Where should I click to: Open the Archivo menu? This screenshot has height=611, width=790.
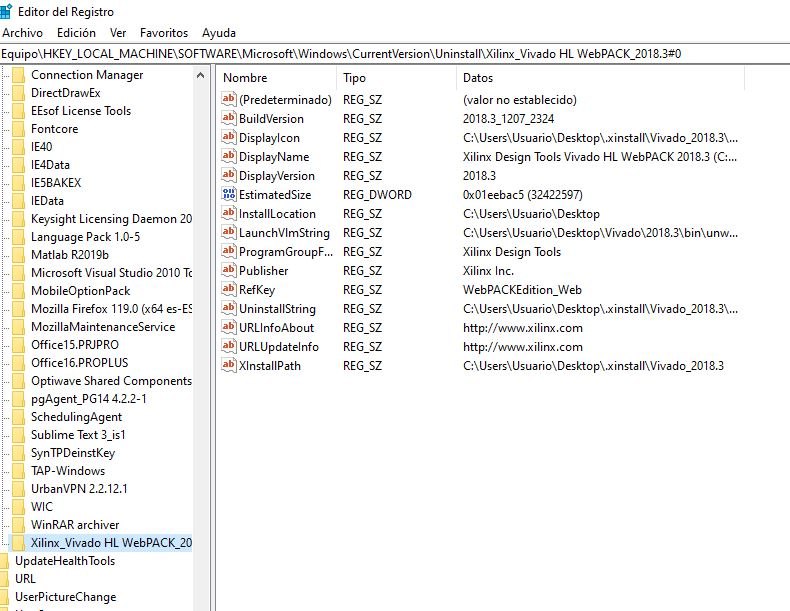click(x=22, y=33)
